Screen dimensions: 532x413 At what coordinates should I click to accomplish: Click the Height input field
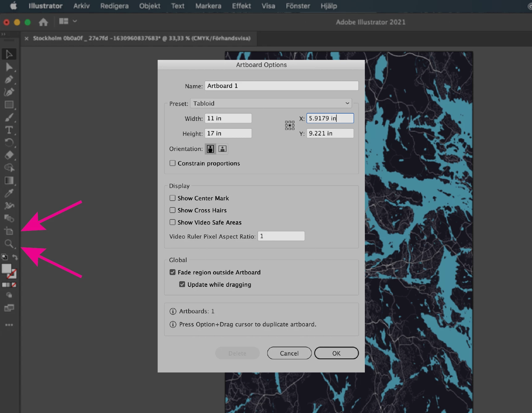(x=228, y=133)
